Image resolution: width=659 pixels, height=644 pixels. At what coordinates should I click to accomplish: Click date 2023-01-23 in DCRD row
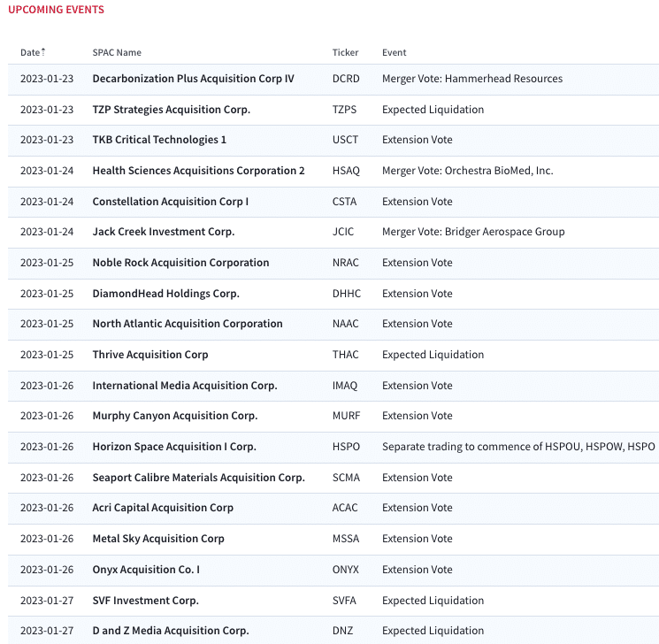coord(47,79)
